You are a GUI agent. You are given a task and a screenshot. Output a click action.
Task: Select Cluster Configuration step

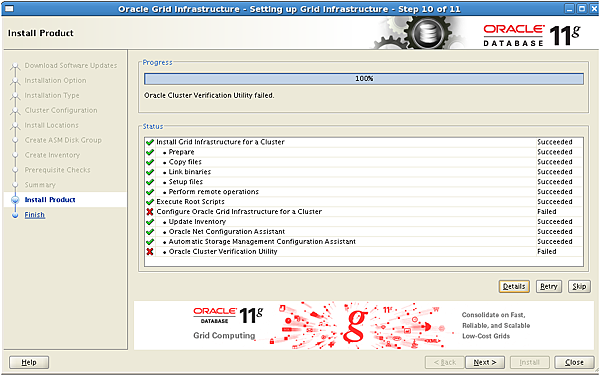[61, 110]
